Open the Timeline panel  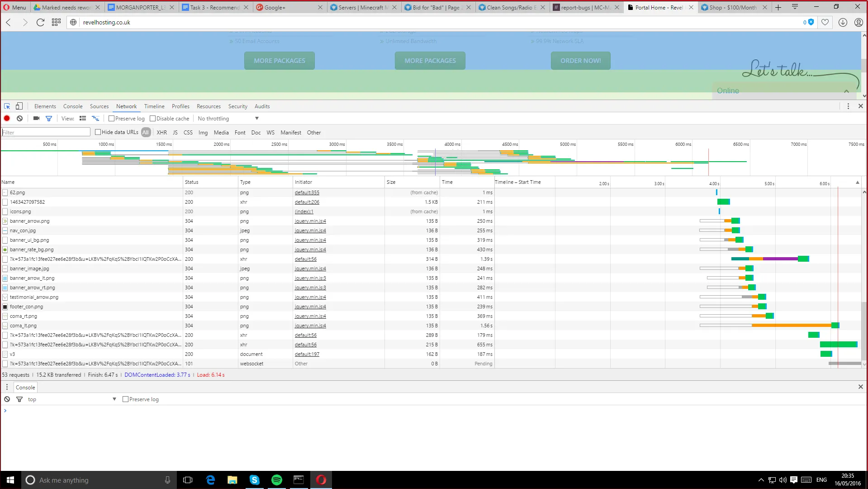click(154, 106)
